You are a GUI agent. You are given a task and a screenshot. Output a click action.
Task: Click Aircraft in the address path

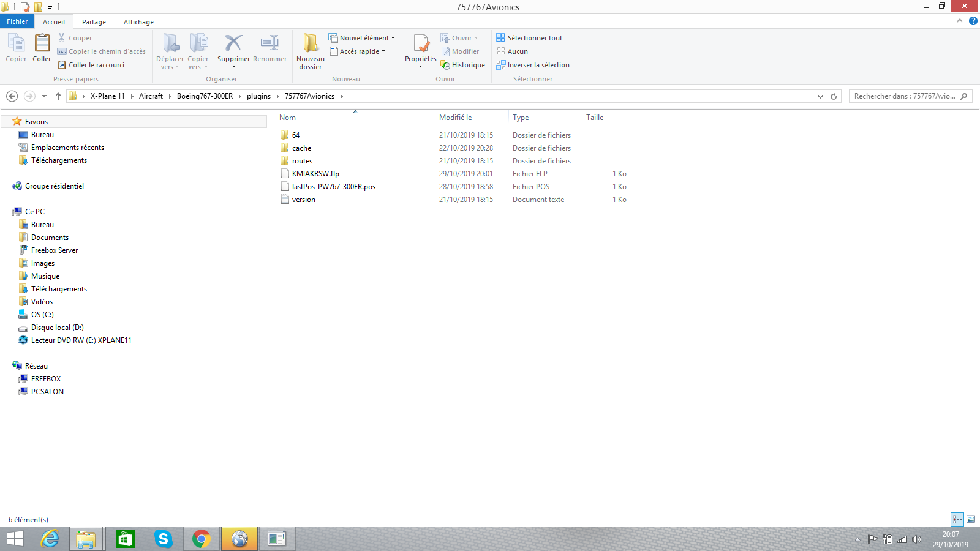(151, 96)
